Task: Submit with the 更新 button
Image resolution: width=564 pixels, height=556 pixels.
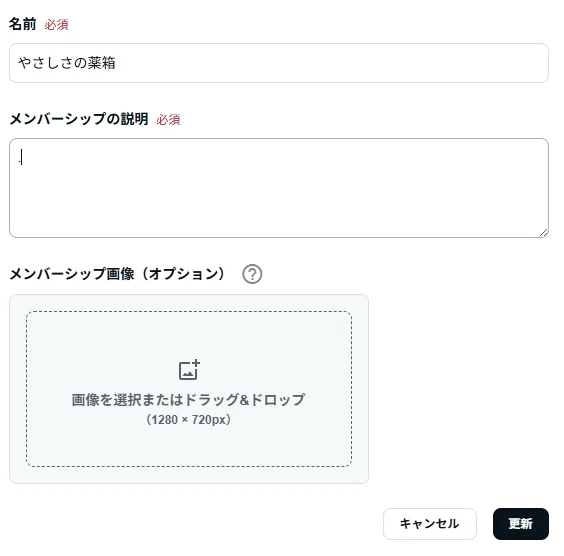Action: point(521,524)
